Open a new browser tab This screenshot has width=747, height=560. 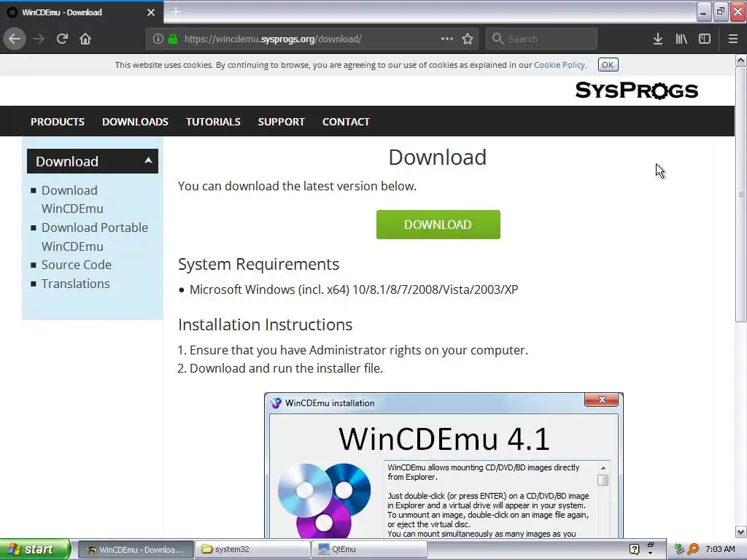pyautogui.click(x=176, y=12)
